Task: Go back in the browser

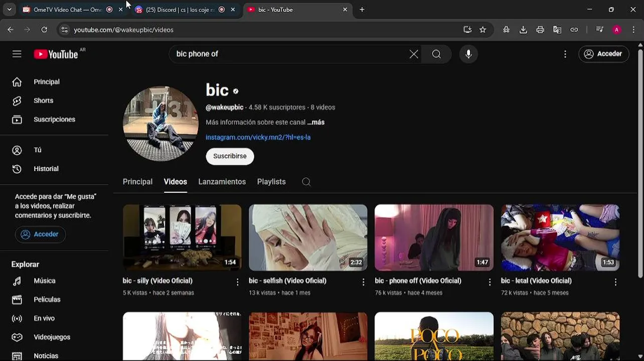Action: [11, 30]
